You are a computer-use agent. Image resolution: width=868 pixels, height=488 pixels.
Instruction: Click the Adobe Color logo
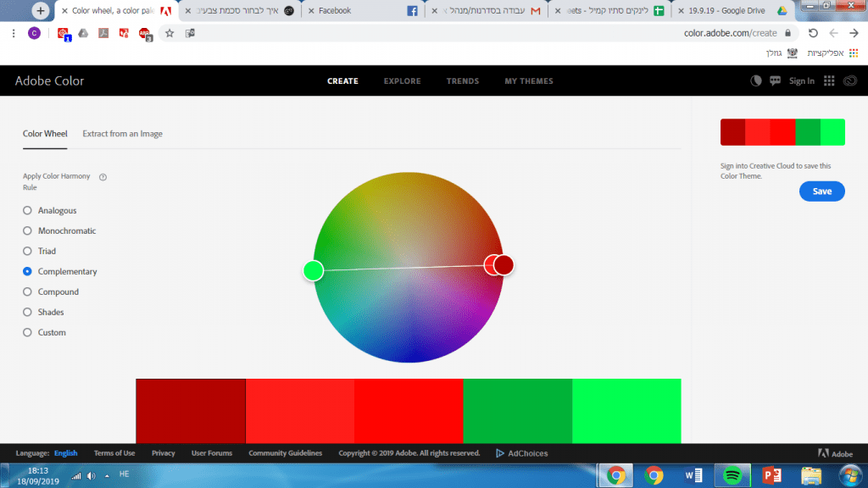[49, 80]
